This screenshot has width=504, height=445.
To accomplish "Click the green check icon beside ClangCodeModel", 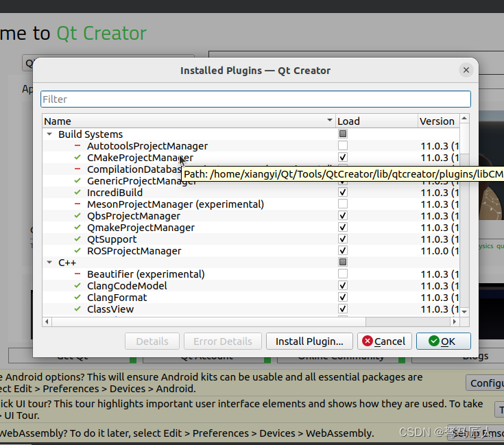I will click(77, 285).
